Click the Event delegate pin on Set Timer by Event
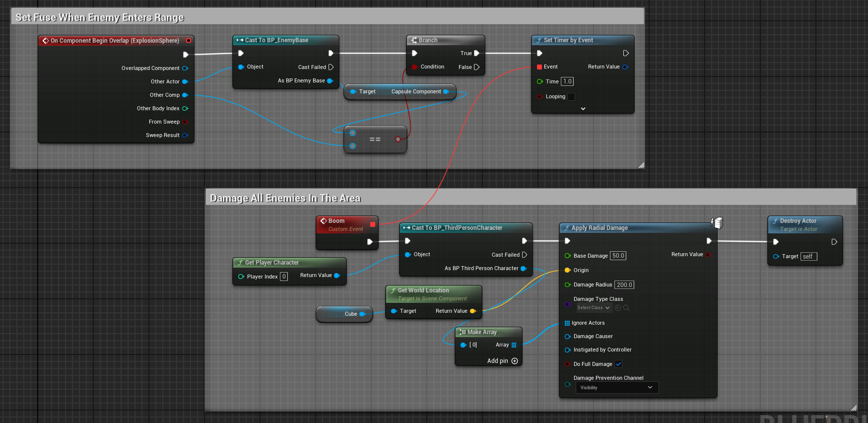868x423 pixels. tap(539, 67)
